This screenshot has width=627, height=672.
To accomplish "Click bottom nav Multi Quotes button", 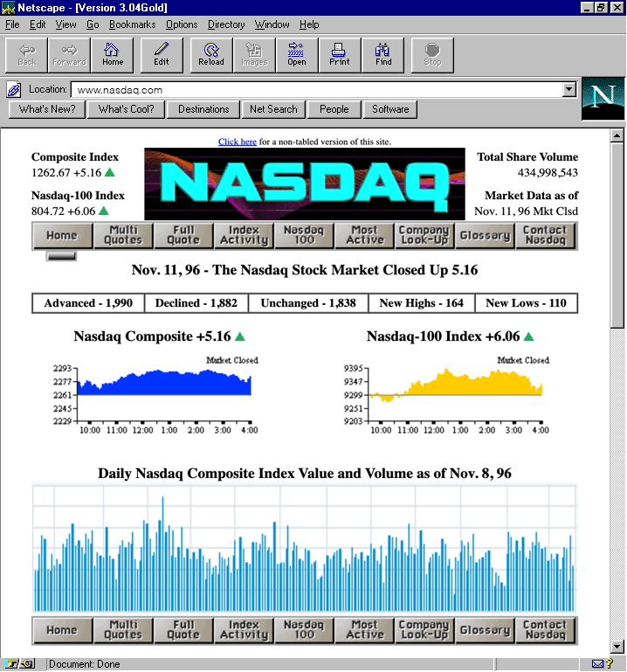I will pyautogui.click(x=123, y=630).
